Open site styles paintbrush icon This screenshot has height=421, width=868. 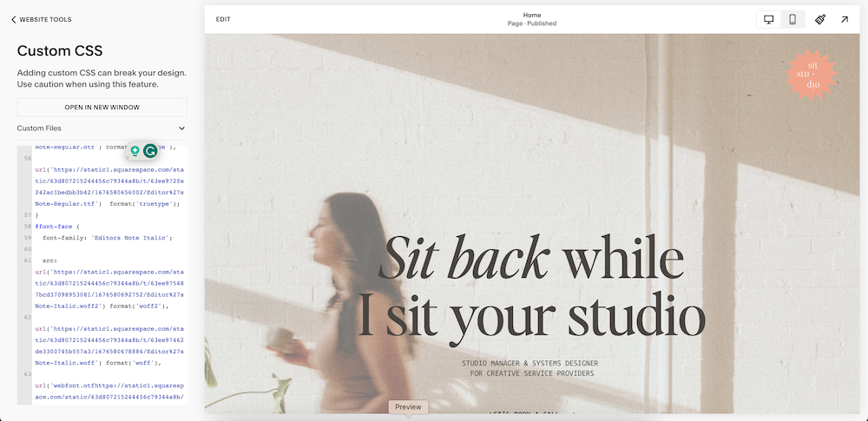(x=820, y=19)
